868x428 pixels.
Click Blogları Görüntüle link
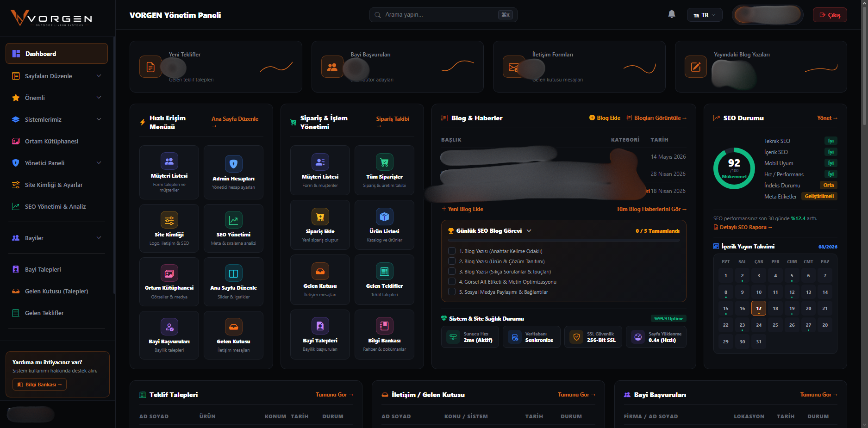[x=656, y=118]
